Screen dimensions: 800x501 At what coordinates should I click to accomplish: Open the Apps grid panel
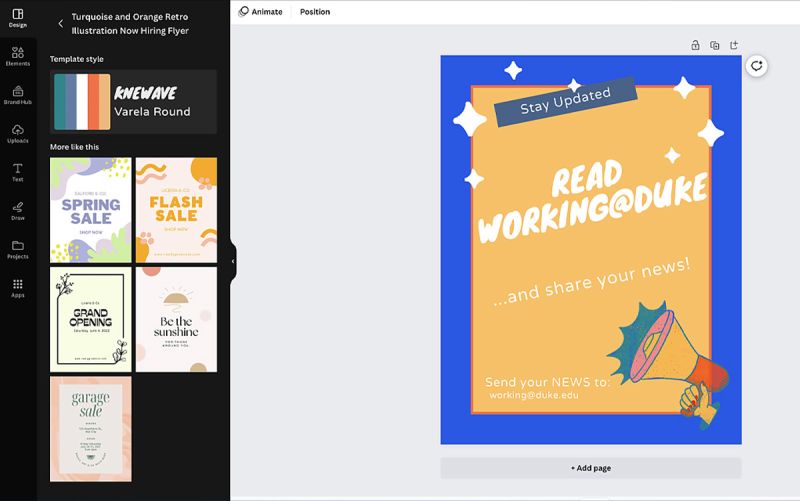[x=18, y=288]
